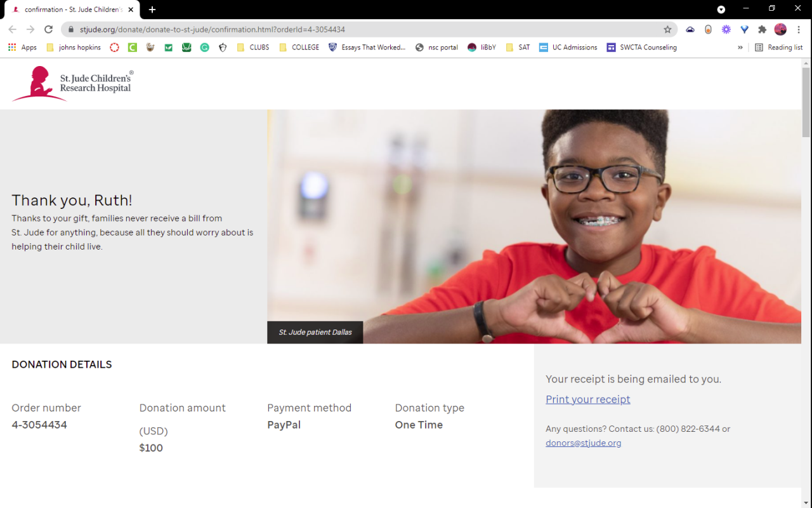Screen dimensions: 812x508
Task: Click the St. Jude Children's Research Hospital logo
Action: tap(73, 84)
